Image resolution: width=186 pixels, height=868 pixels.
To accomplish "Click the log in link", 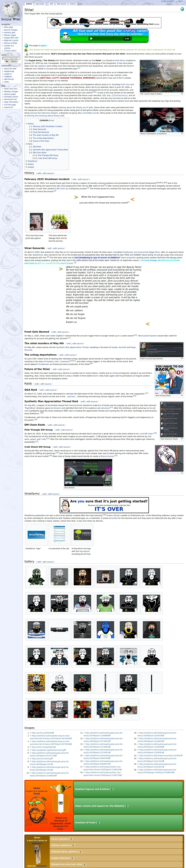I will click(x=180, y=1).
